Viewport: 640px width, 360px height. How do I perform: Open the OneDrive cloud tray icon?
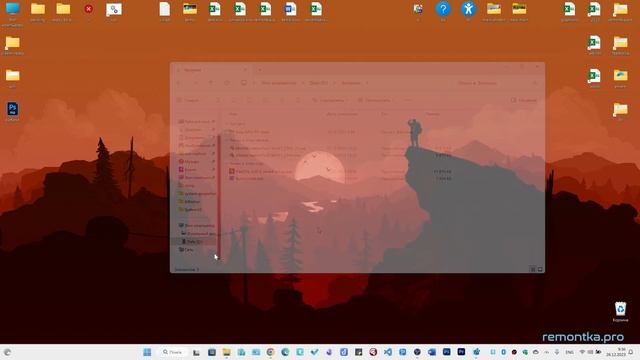click(x=536, y=352)
